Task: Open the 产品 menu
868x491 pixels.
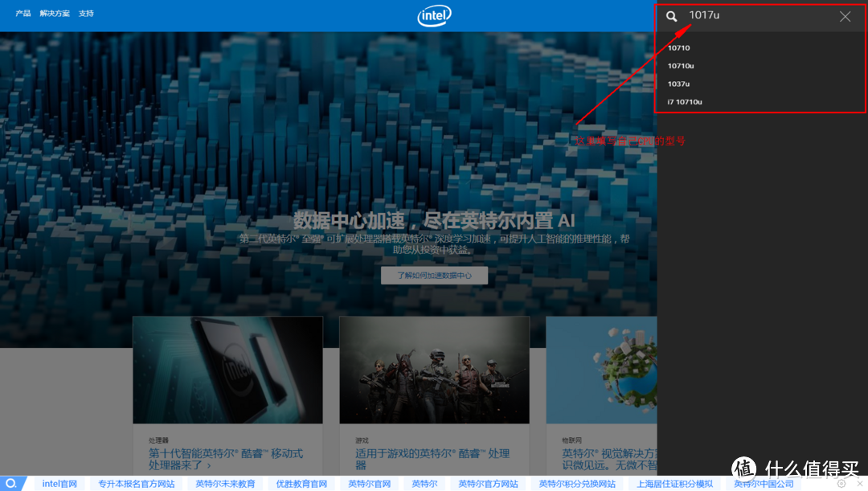Action: [23, 14]
